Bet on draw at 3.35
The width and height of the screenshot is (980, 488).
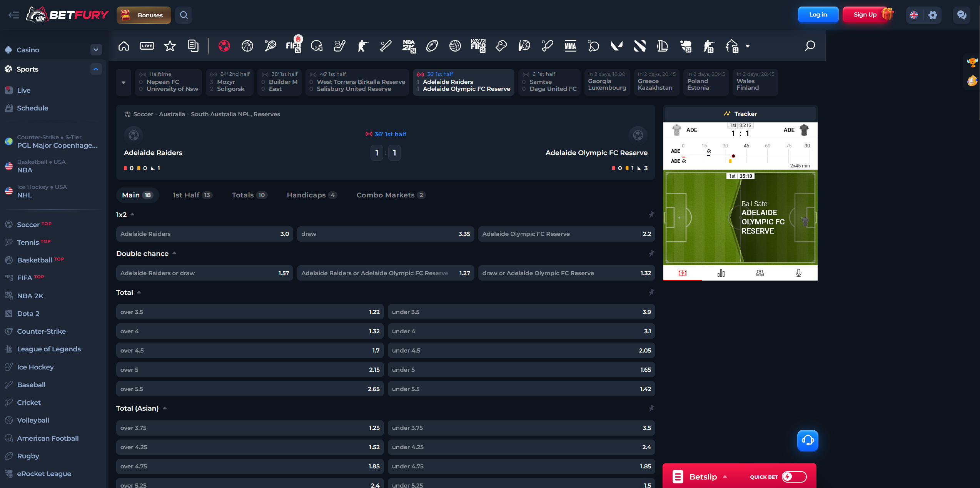[386, 234]
